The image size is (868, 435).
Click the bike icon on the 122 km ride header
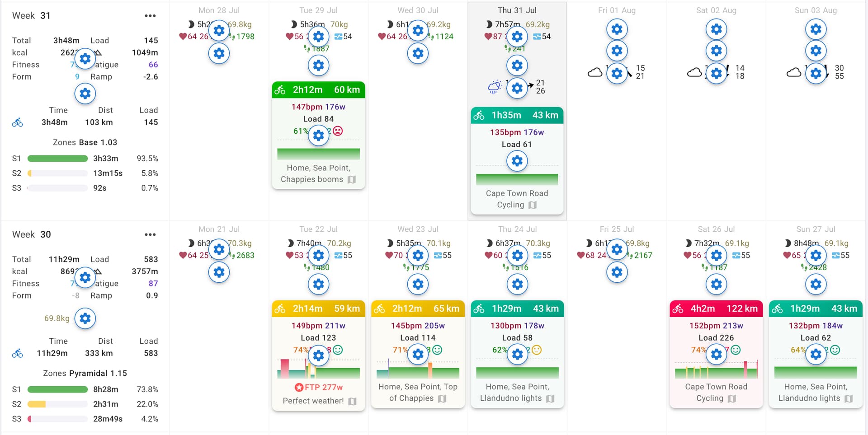click(678, 309)
